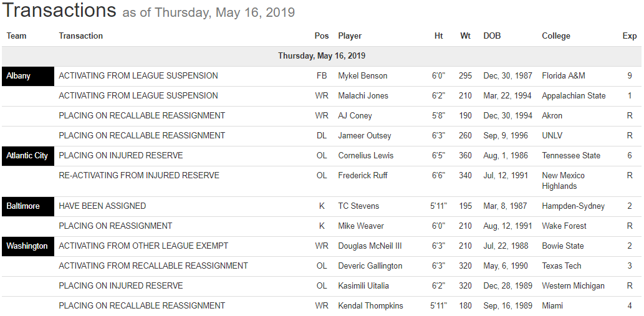Screen dimensions: 644x316
Task: Open Kendal Thompkins player entry
Action: tap(370, 306)
